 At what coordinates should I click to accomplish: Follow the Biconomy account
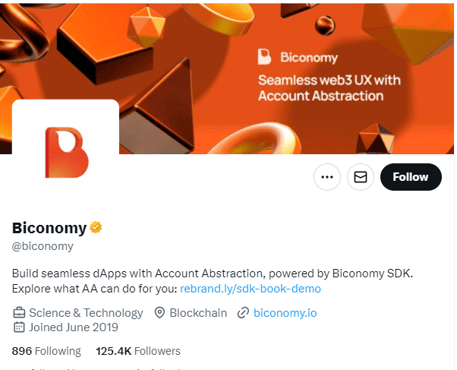(411, 177)
